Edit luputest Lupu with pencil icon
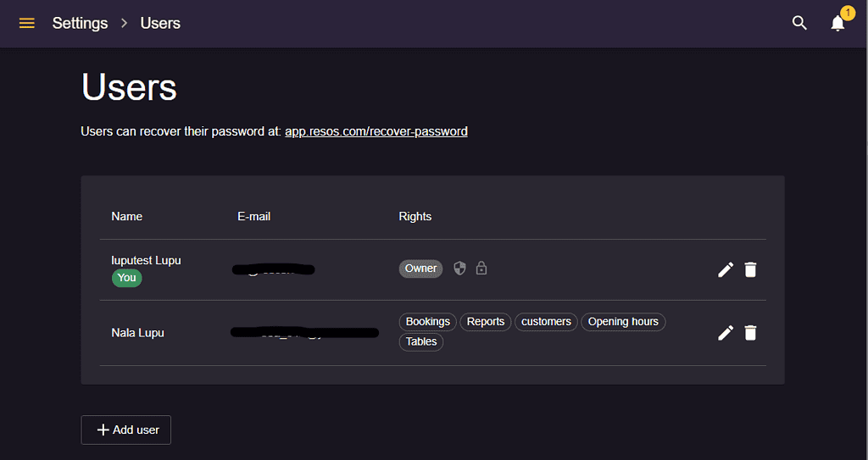The image size is (868, 460). pyautogui.click(x=726, y=269)
